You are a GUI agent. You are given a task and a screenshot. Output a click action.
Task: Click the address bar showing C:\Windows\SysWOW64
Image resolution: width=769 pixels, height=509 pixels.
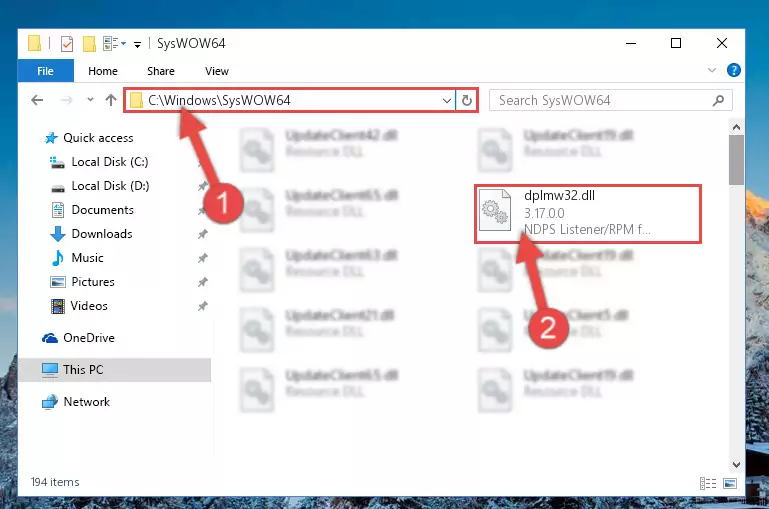[x=289, y=101]
